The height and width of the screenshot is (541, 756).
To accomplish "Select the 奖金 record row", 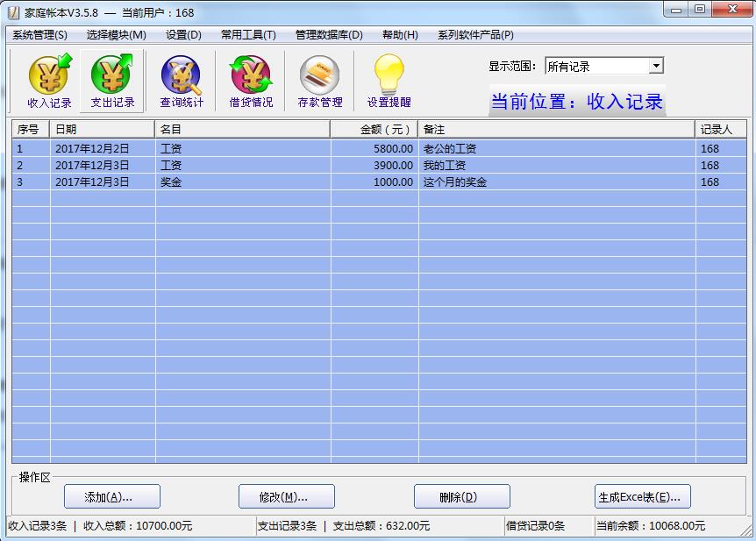I will pyautogui.click(x=263, y=182).
